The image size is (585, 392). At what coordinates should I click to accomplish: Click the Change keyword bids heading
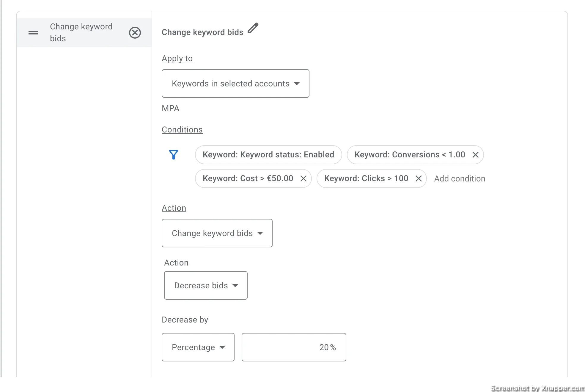coord(202,32)
